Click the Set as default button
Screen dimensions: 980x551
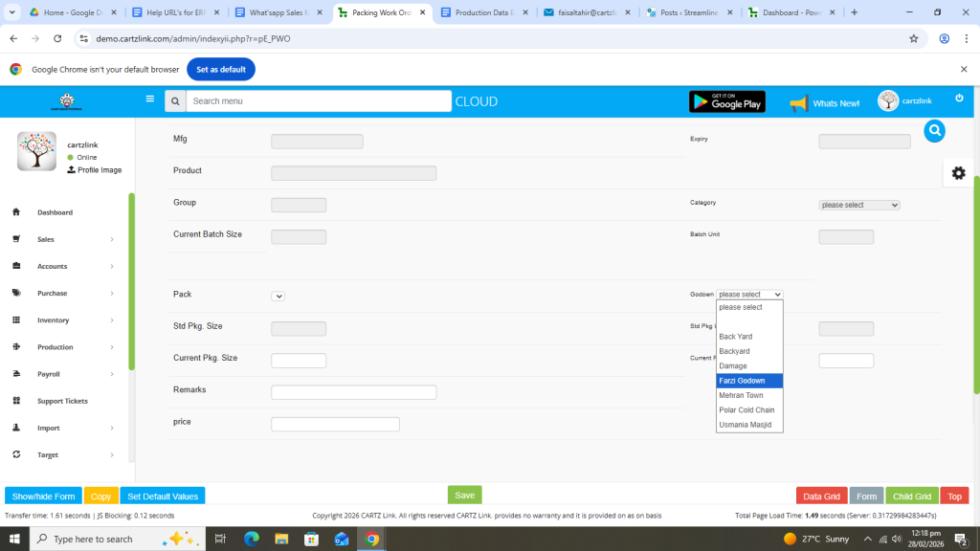coord(220,70)
